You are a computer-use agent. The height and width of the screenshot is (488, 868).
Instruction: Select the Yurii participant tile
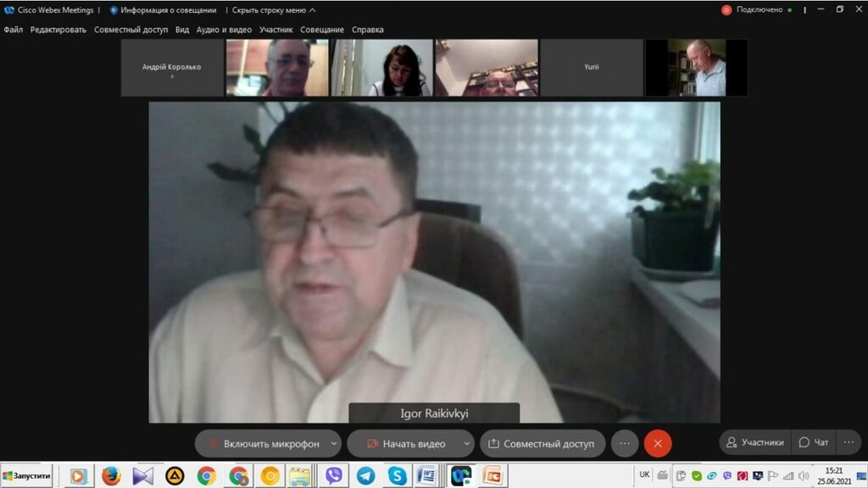coord(592,68)
